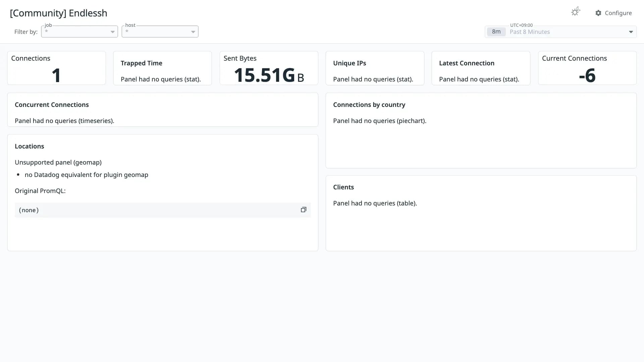Click the Latest Connection panel title
Screen dimensions: 644x362
(x=467, y=63)
